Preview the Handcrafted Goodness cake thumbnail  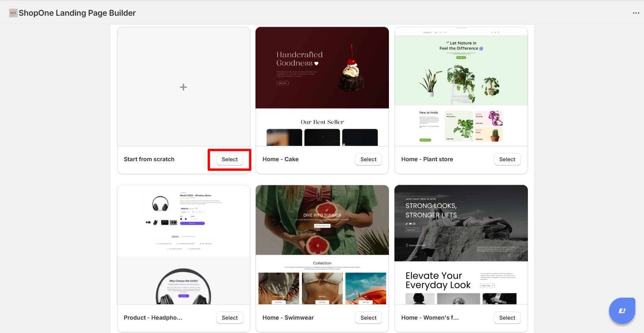(322, 86)
